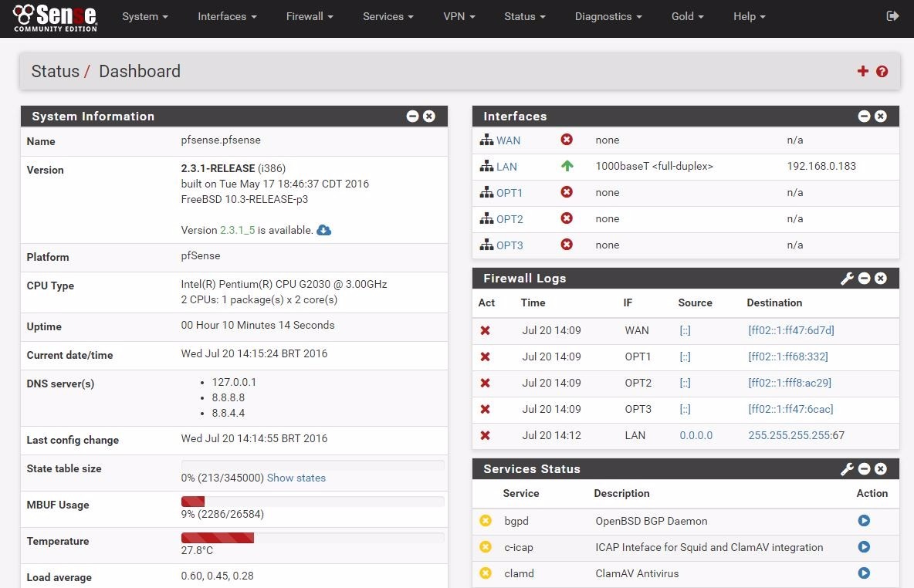Open the WAN interface link

click(x=508, y=140)
